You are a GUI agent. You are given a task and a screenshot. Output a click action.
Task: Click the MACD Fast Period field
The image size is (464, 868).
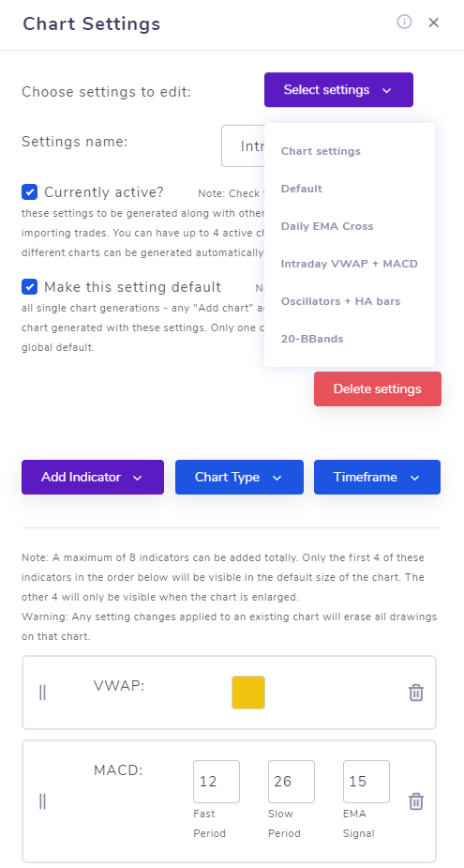pos(217,781)
